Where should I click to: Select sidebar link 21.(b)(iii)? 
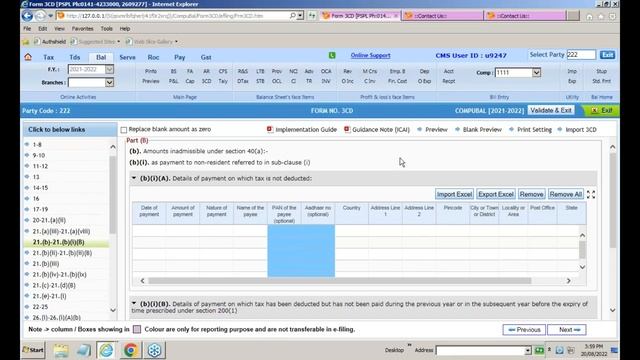tap(46, 264)
